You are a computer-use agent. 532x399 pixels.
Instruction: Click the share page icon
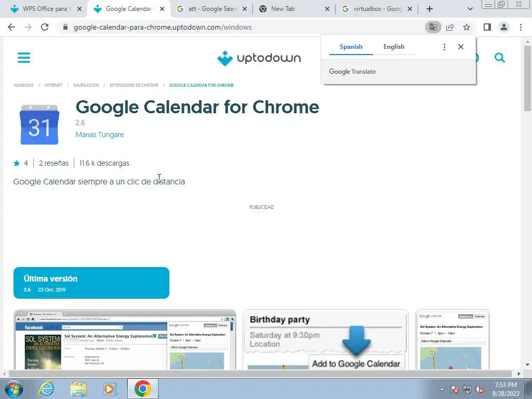450,27
